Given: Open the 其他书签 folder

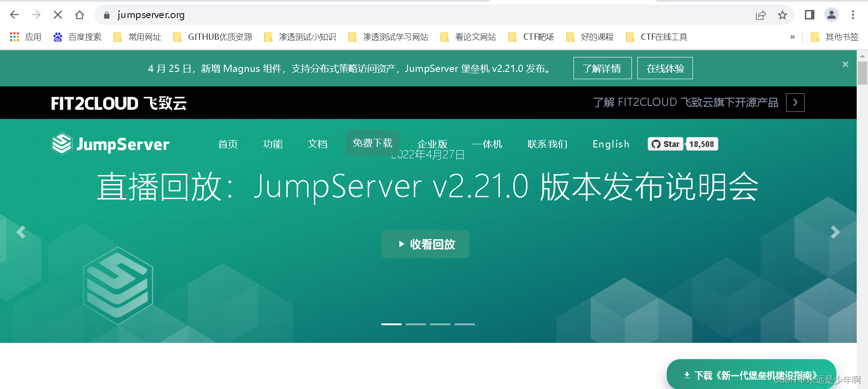Looking at the screenshot, I should click(835, 37).
